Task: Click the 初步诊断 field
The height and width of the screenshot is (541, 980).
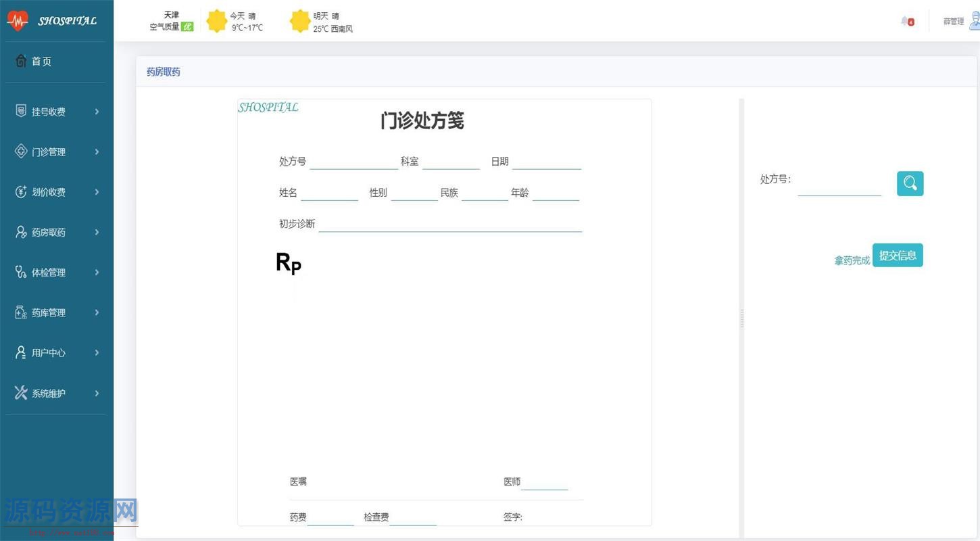Action: pos(450,223)
